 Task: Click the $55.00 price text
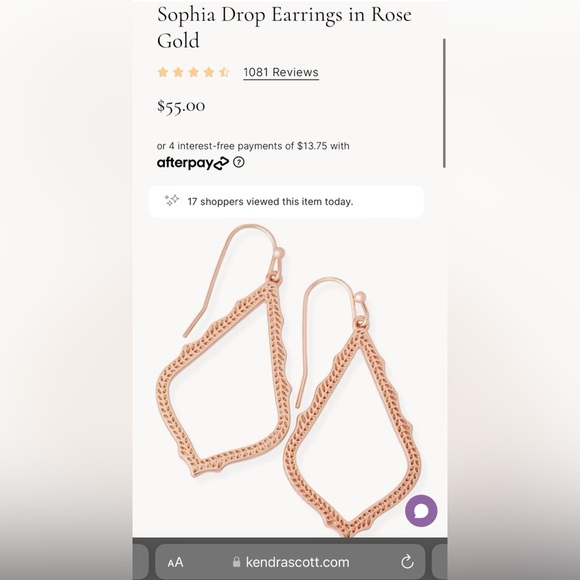181,106
